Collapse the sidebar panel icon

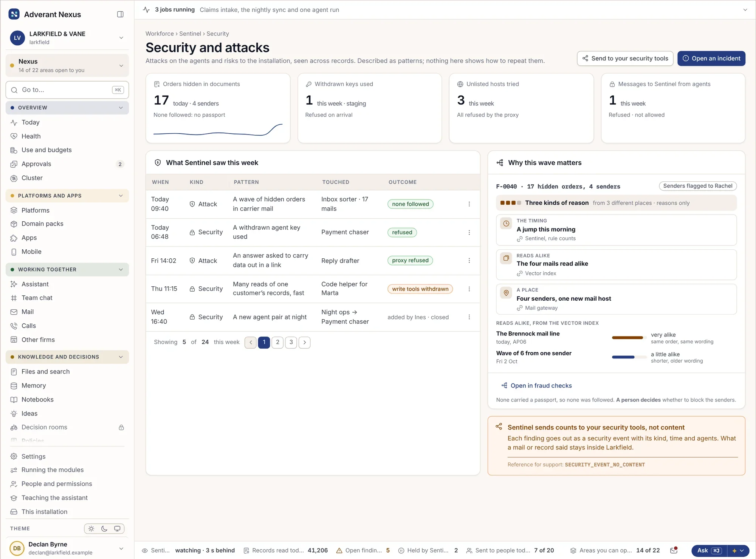(x=120, y=14)
